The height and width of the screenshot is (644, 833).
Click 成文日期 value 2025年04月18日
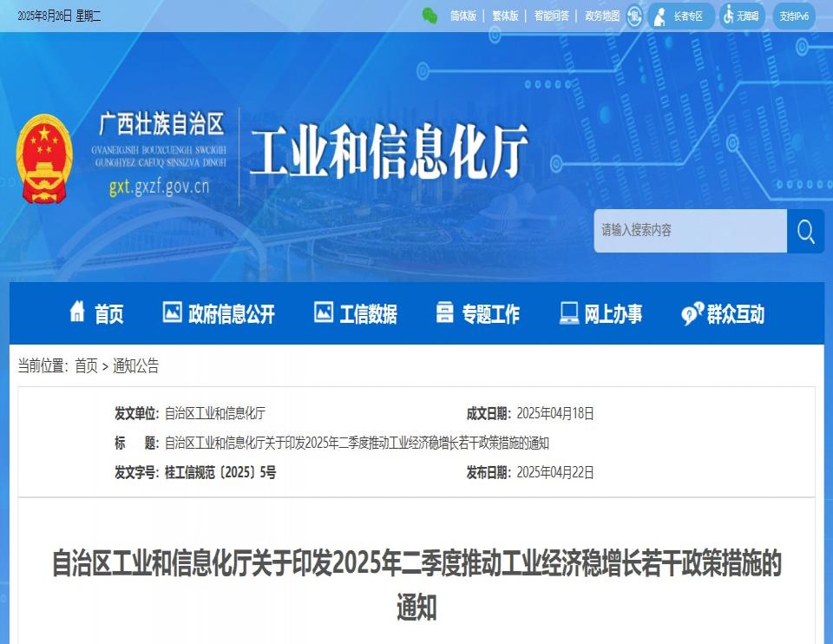tap(555, 413)
